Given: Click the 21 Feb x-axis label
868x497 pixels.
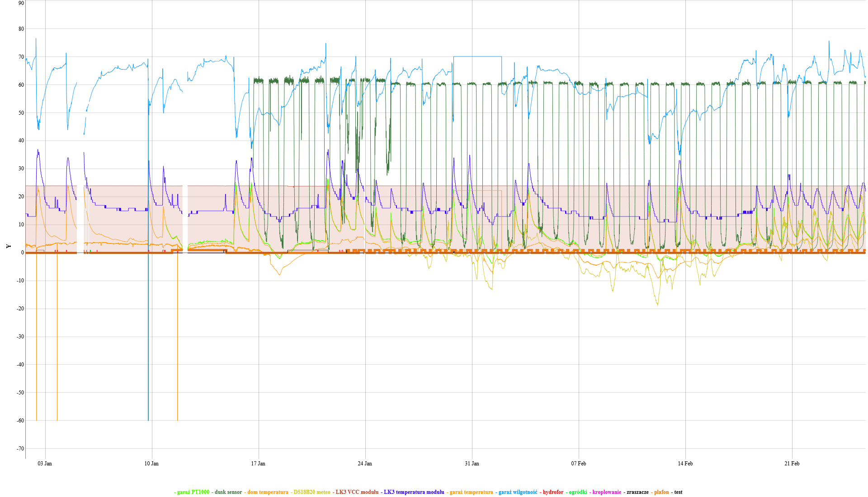Looking at the screenshot, I should click(x=792, y=464).
